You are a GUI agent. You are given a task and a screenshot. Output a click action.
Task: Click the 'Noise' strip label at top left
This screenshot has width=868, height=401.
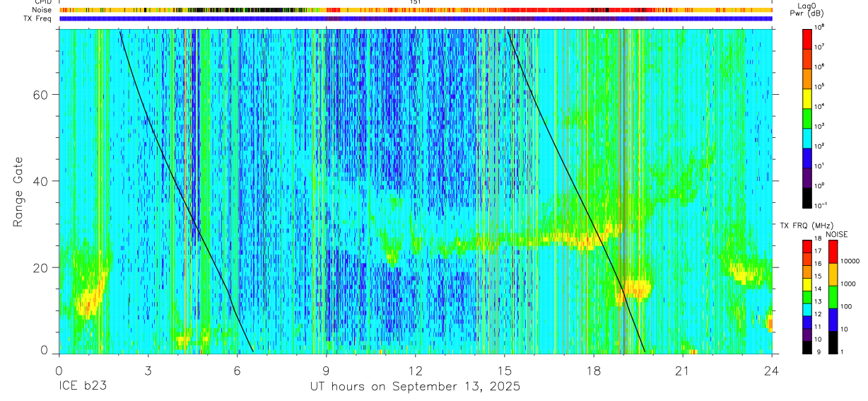click(43, 10)
